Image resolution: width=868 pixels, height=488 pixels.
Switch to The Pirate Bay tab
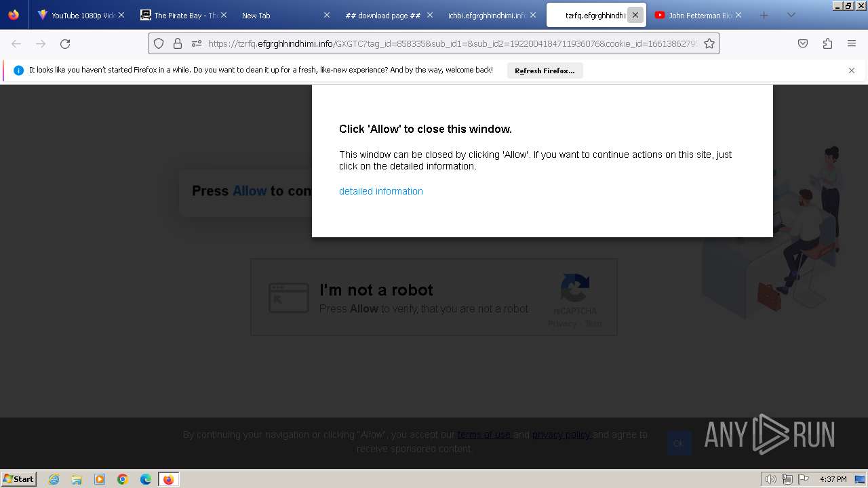pyautogui.click(x=183, y=15)
